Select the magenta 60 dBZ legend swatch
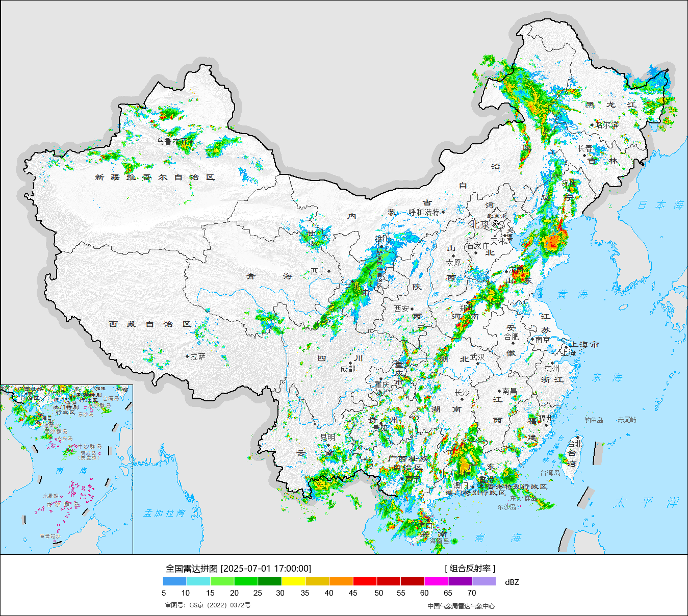Viewport: 688px width, 616px height. [x=436, y=581]
